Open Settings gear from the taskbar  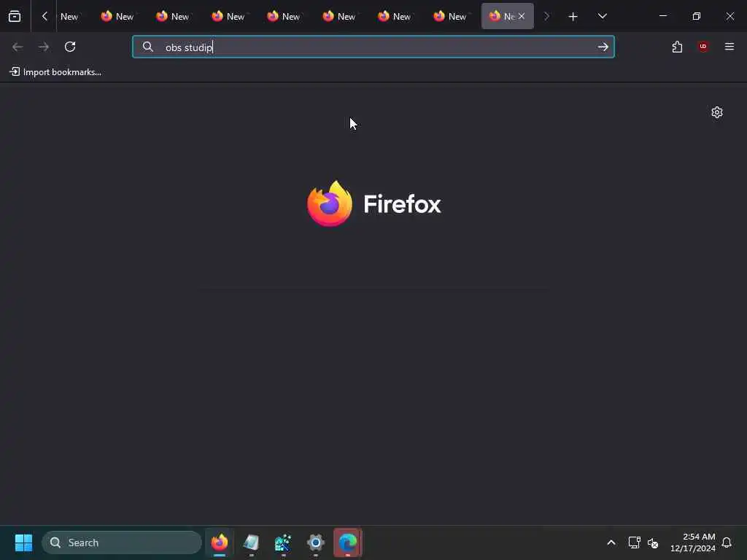315,542
